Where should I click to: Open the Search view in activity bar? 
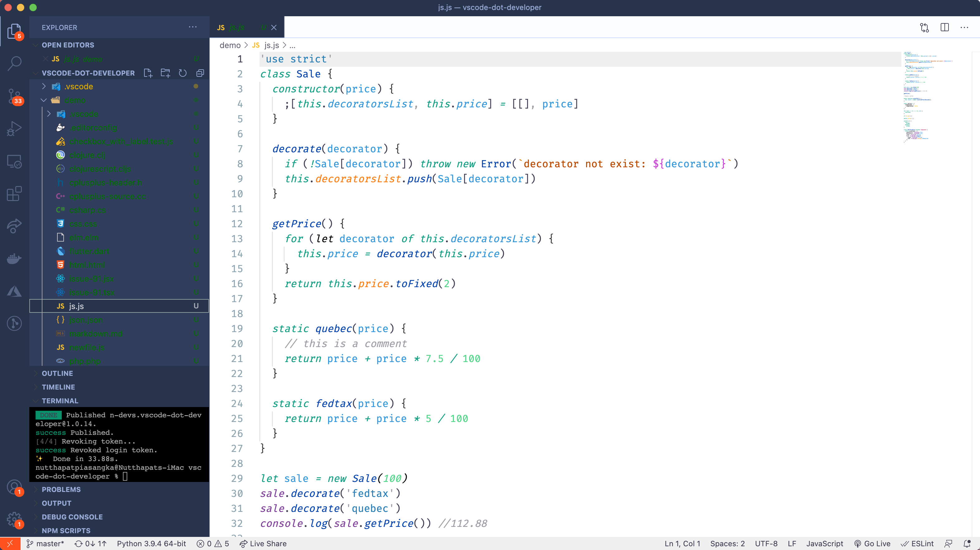tap(14, 63)
